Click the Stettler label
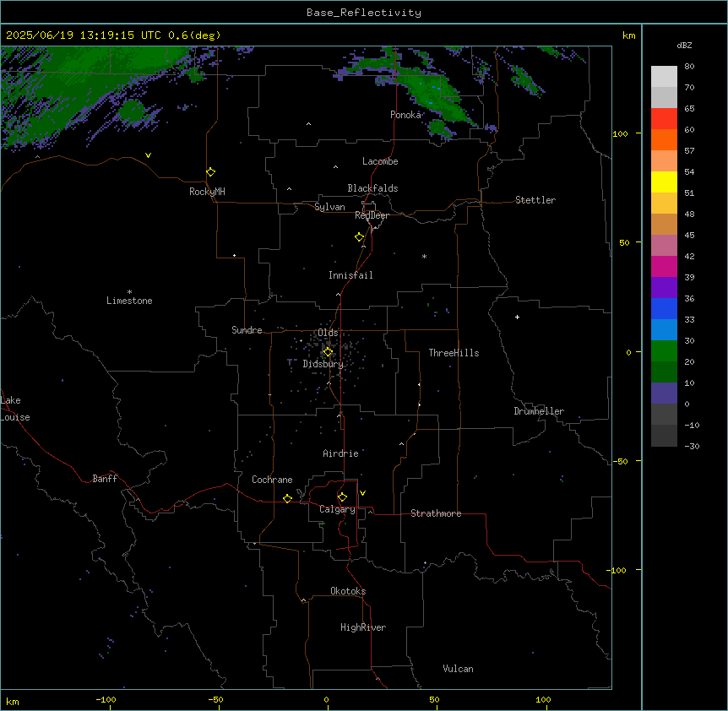Screen dimensions: 728x711 pos(535,200)
